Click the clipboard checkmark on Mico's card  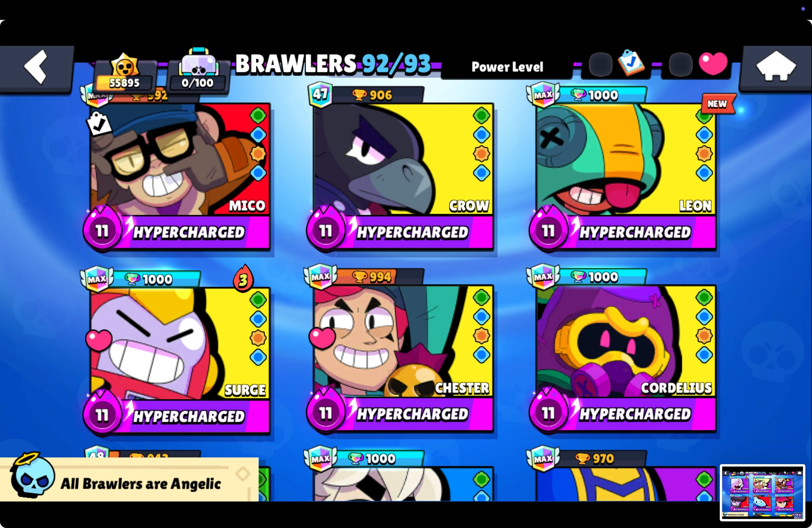(99, 123)
